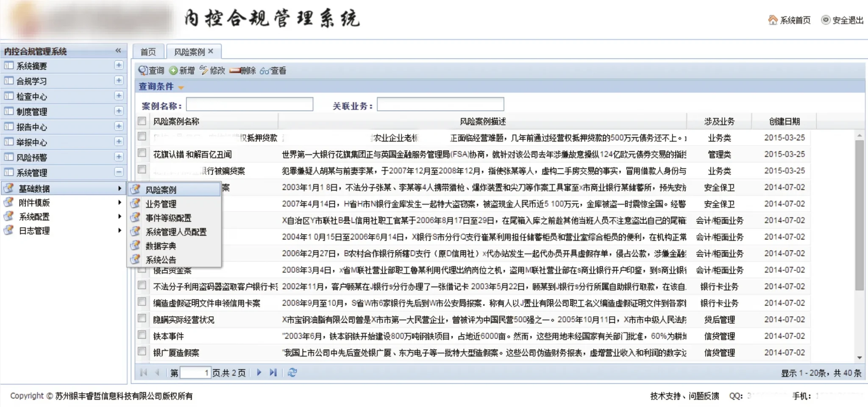The image size is (868, 407).
Task: Click the 删除 delete toolbar icon
Action: pyautogui.click(x=234, y=70)
